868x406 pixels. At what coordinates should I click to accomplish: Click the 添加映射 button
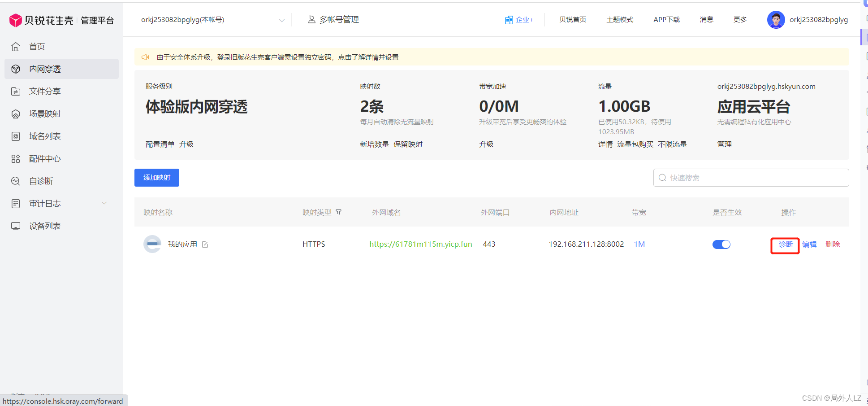[157, 178]
